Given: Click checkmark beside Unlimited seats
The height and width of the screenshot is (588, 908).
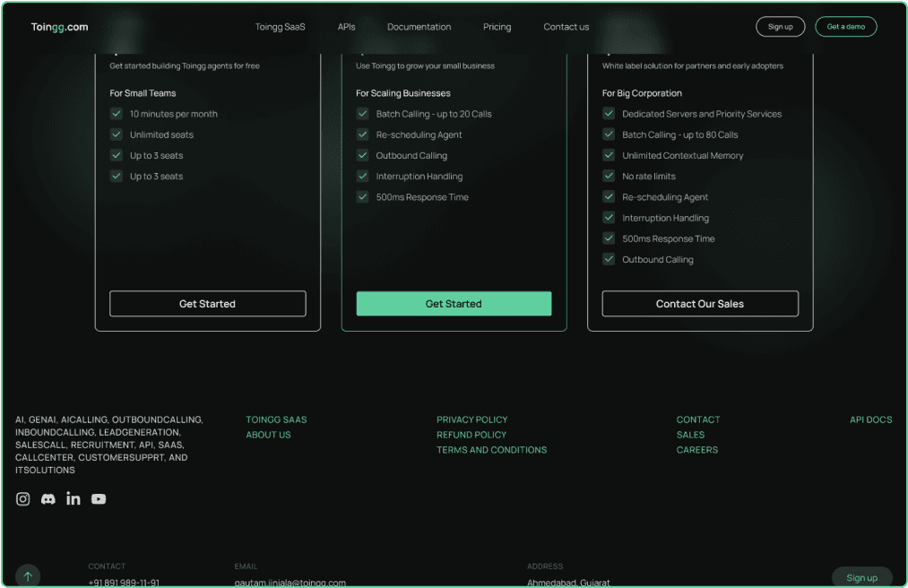Looking at the screenshot, I should coord(117,134).
